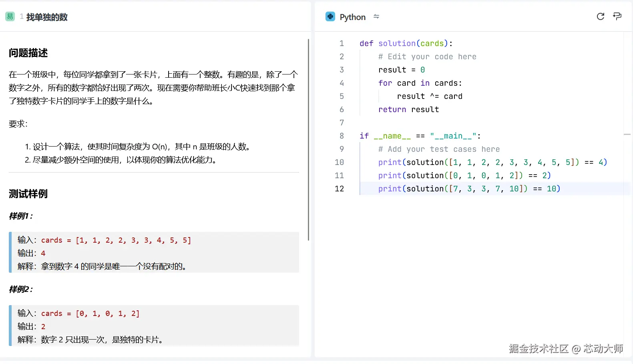
Task: Click the green 易 difficulty badge
Action: coord(10,16)
